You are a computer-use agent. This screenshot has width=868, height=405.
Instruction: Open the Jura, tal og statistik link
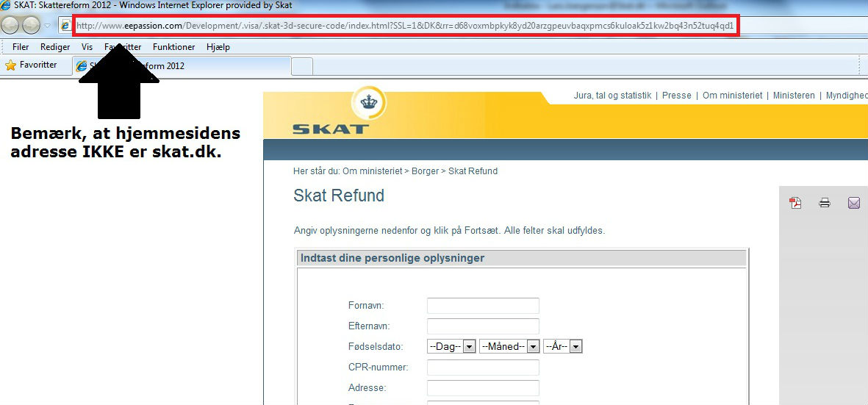pos(613,95)
